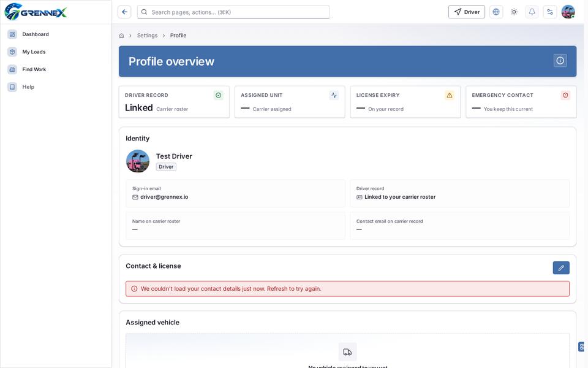Open the sliders preferences icon
The image size is (588, 368).
pos(550,12)
